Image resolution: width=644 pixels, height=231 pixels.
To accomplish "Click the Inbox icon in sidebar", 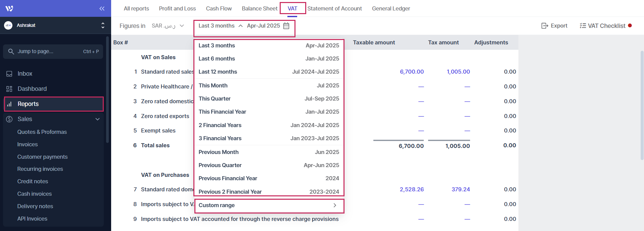I will (9, 74).
